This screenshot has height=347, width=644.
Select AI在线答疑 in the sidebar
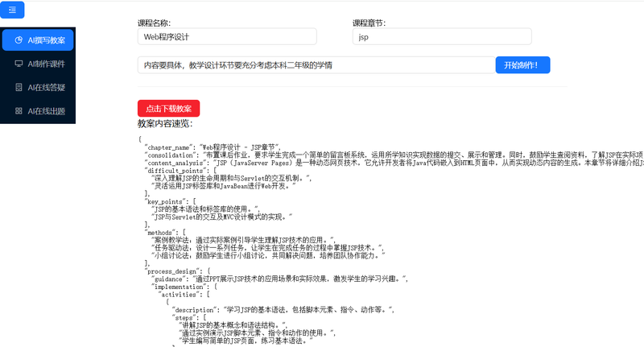click(38, 87)
